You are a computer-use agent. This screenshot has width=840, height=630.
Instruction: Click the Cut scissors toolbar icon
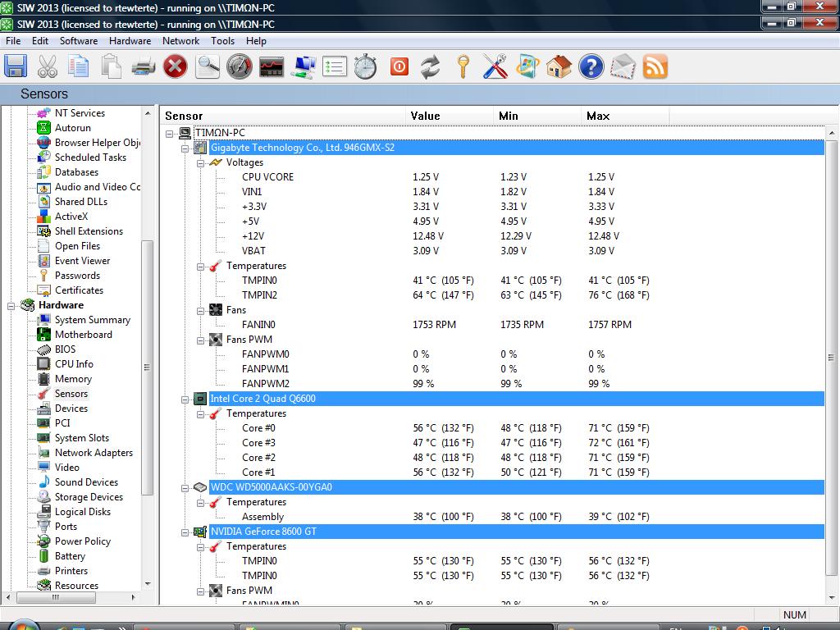coord(48,67)
